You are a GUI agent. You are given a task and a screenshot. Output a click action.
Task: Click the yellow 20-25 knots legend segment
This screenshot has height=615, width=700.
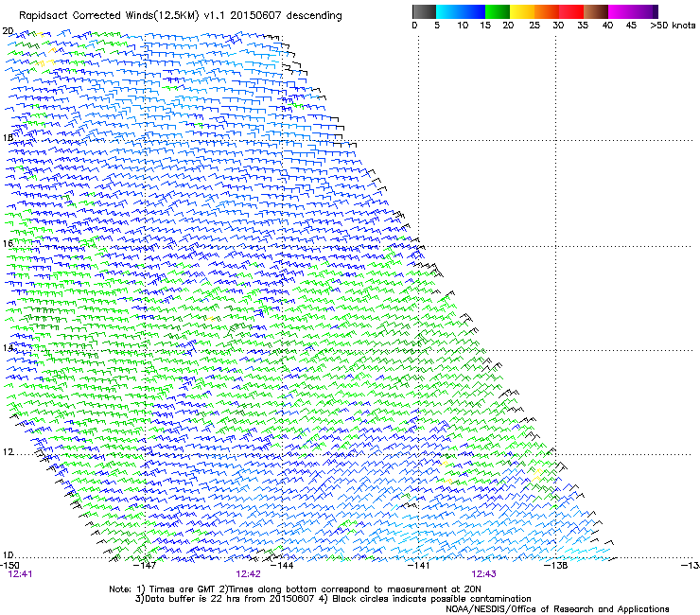522,11
